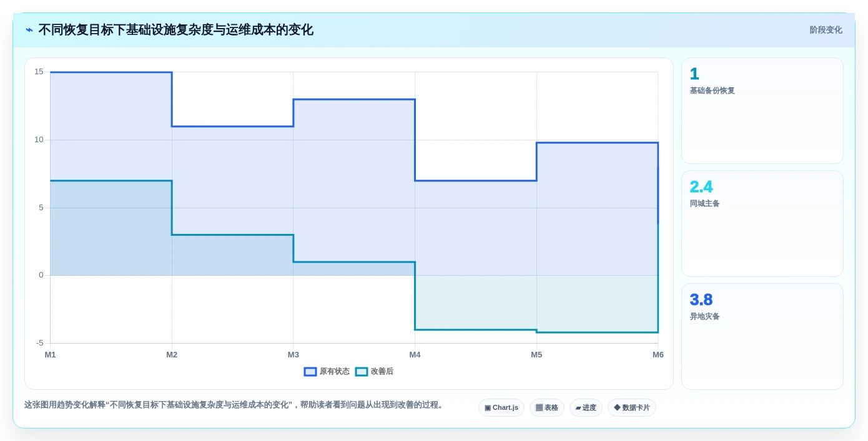Select the 表格 tag chip
The image size is (868, 441).
[547, 408]
